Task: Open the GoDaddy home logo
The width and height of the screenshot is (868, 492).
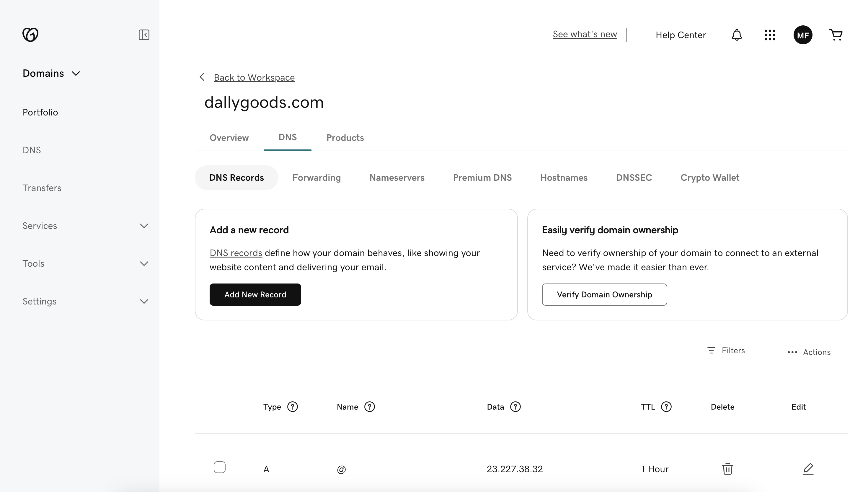Action: [x=30, y=35]
